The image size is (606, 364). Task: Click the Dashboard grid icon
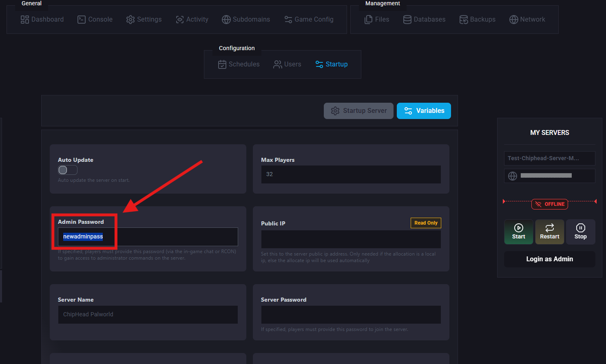(x=25, y=20)
